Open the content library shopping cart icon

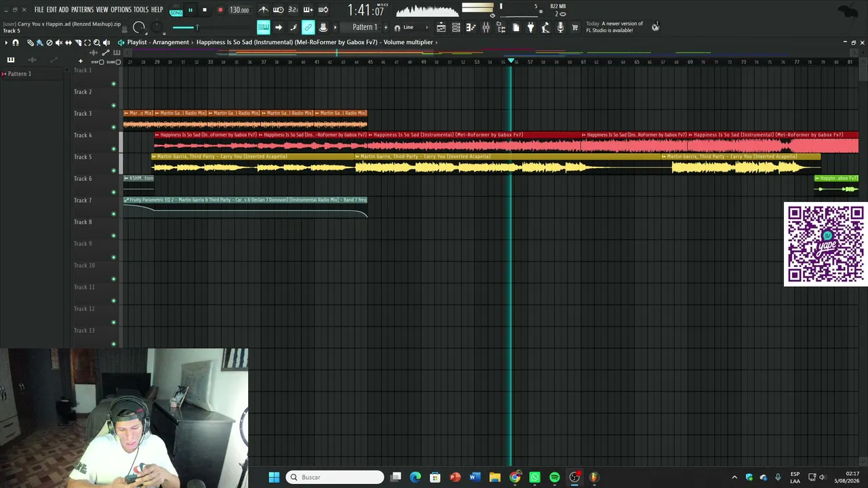click(575, 27)
